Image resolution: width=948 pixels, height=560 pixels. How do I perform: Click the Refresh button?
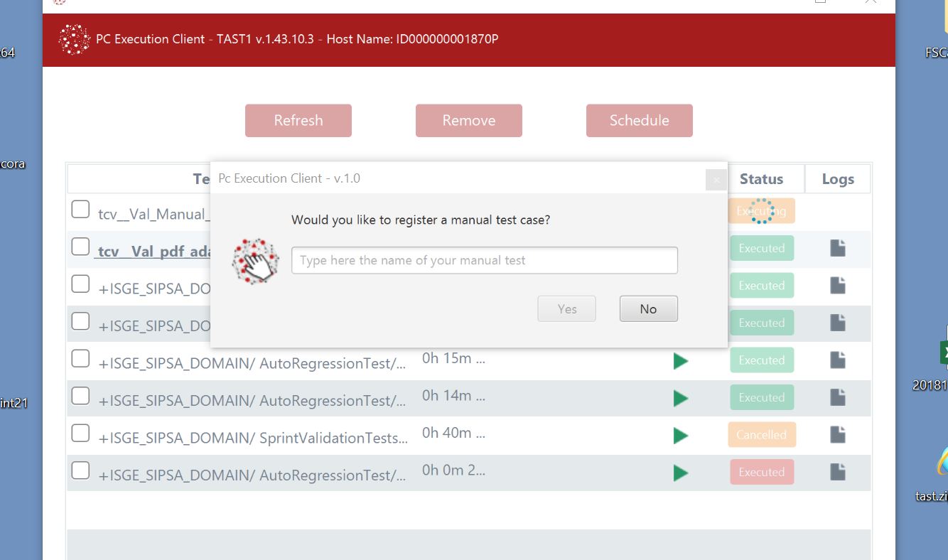298,121
